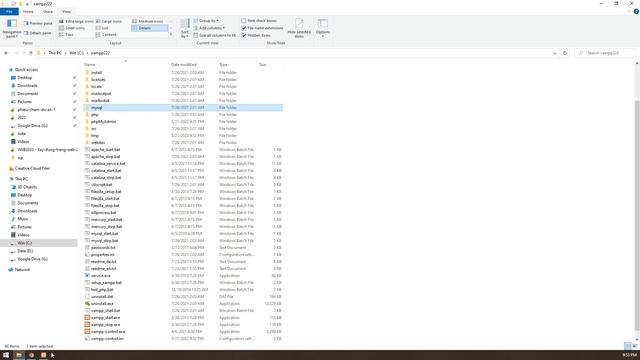This screenshot has height=360, width=640.
Task: Switch to the Home ribbon tab
Action: 28,12
